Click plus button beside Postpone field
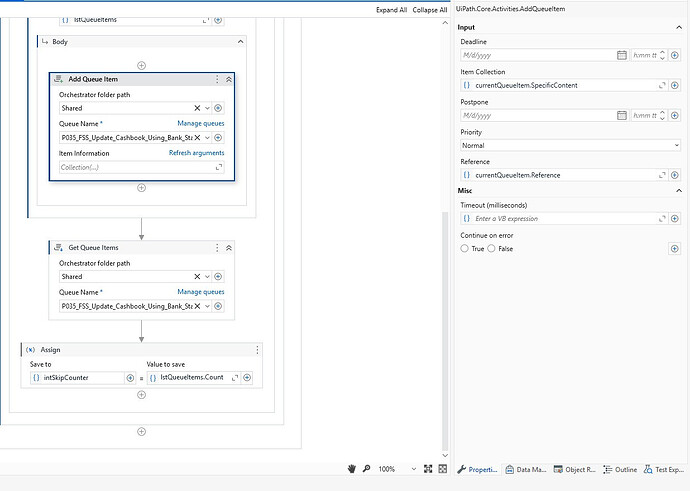The width and height of the screenshot is (690, 491). point(675,115)
